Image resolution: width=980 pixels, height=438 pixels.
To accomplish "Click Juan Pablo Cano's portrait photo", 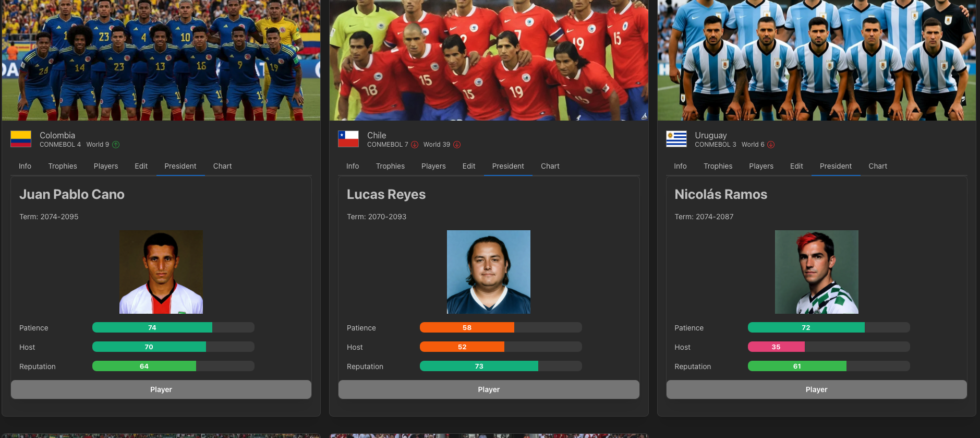I will tap(161, 272).
